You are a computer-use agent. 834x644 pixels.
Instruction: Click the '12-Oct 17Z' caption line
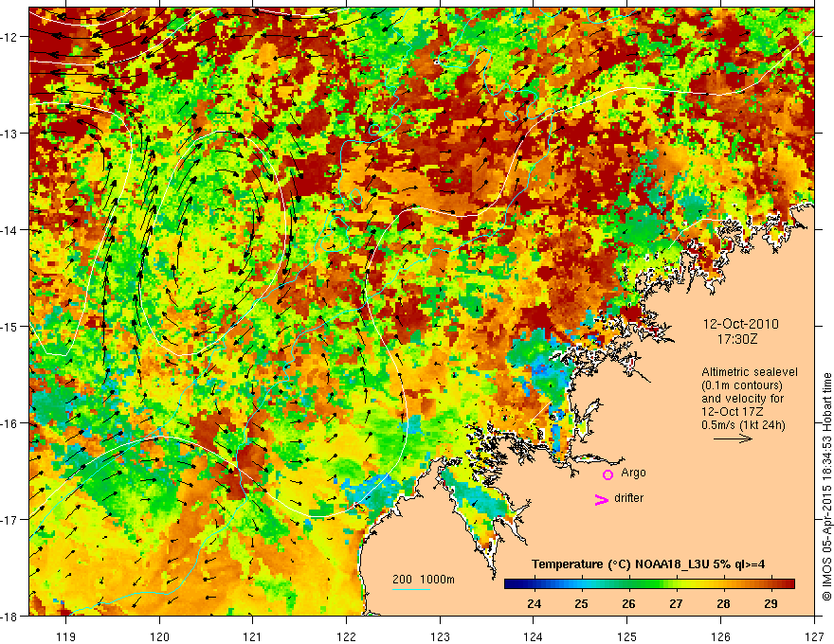(x=731, y=412)
